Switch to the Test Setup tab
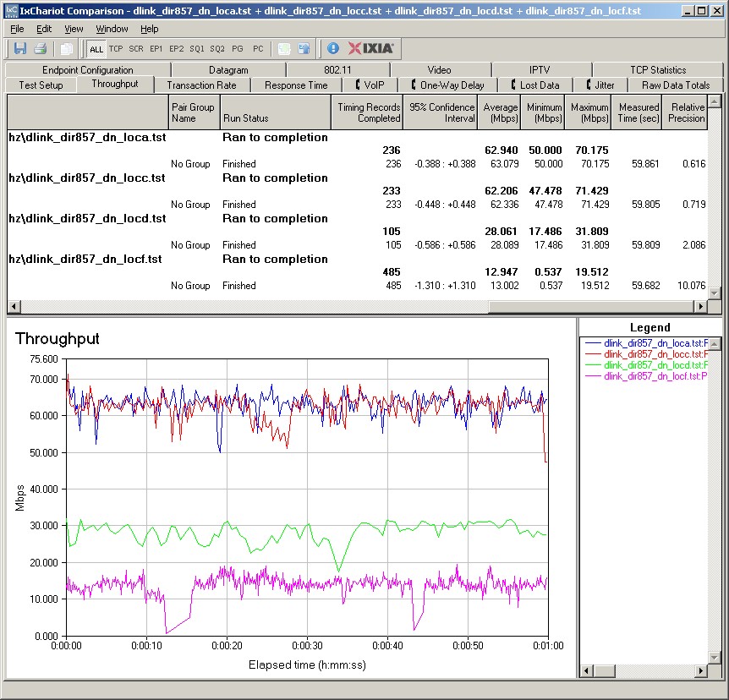This screenshot has width=729, height=700. pyautogui.click(x=41, y=85)
